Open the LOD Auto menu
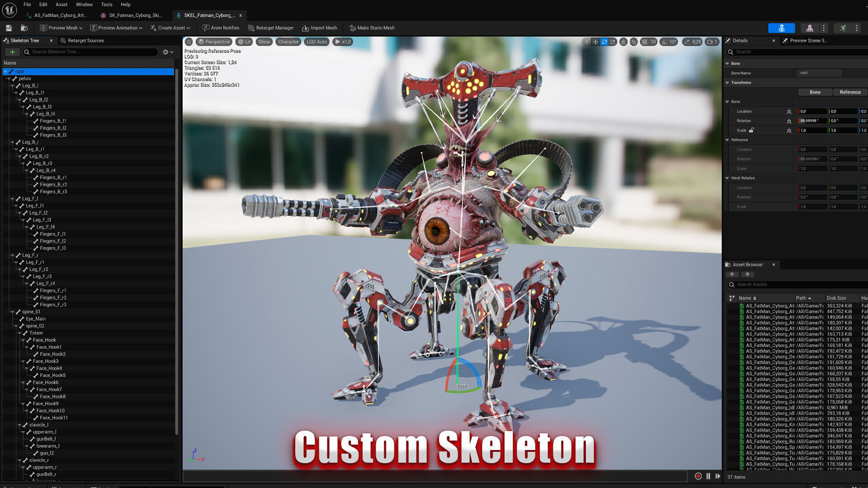This screenshot has height=488, width=868. coord(316,42)
